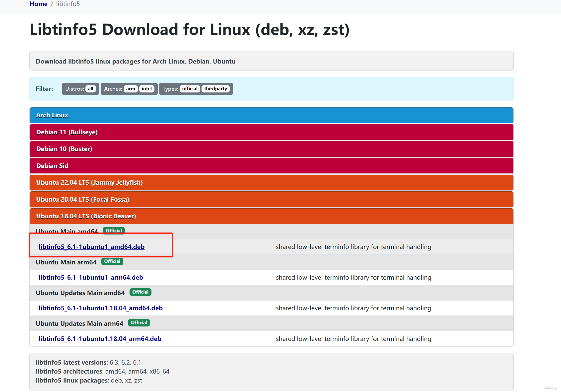Expand Debian 10 (Buster) section
The image size is (561, 392).
point(64,149)
